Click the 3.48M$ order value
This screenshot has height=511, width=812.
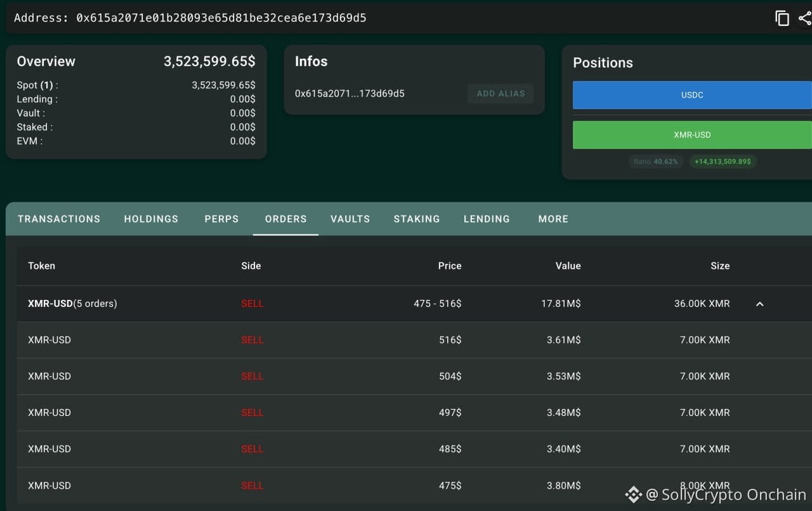point(564,412)
